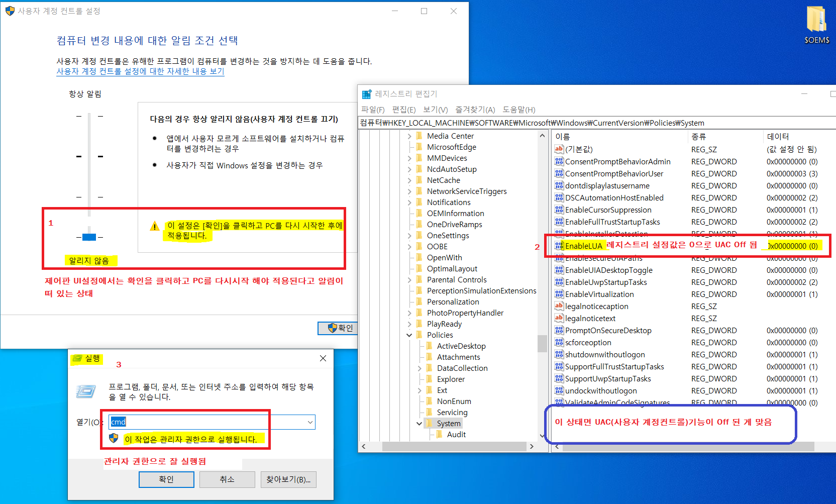Click the MicrosoftEdge folder icon
This screenshot has height=504, width=836.
pos(419,147)
